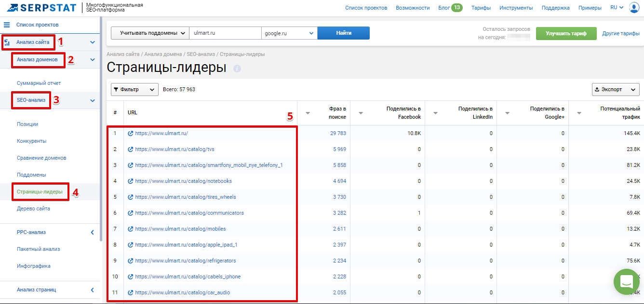Image resolution: width=644 pixels, height=304 pixels.
Task: Open the Фильтр dropdown
Action: click(134, 89)
